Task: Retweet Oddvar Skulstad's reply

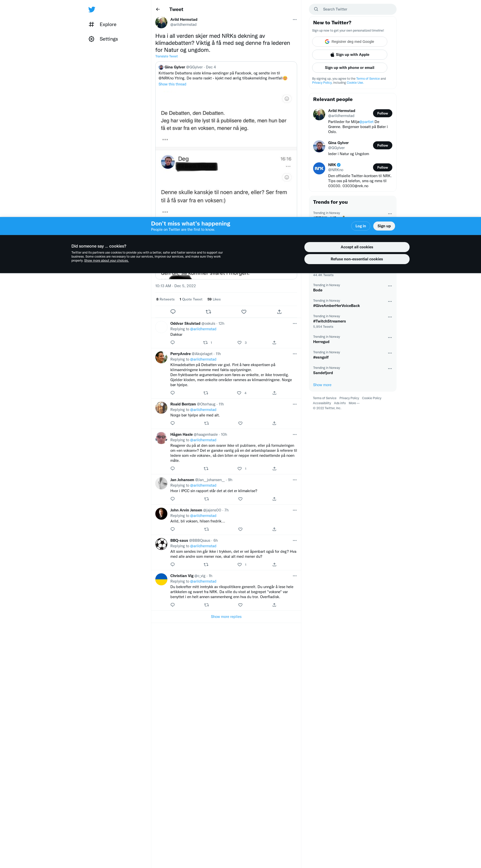Action: point(205,343)
